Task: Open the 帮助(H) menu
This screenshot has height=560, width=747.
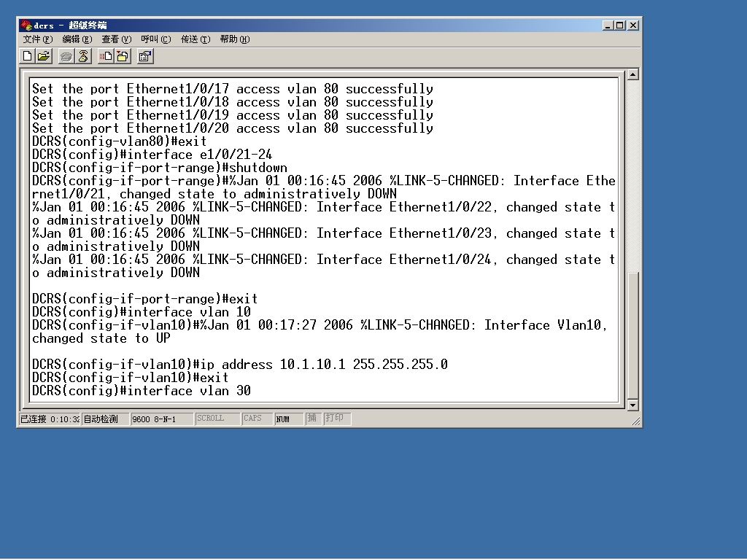Action: 235,39
